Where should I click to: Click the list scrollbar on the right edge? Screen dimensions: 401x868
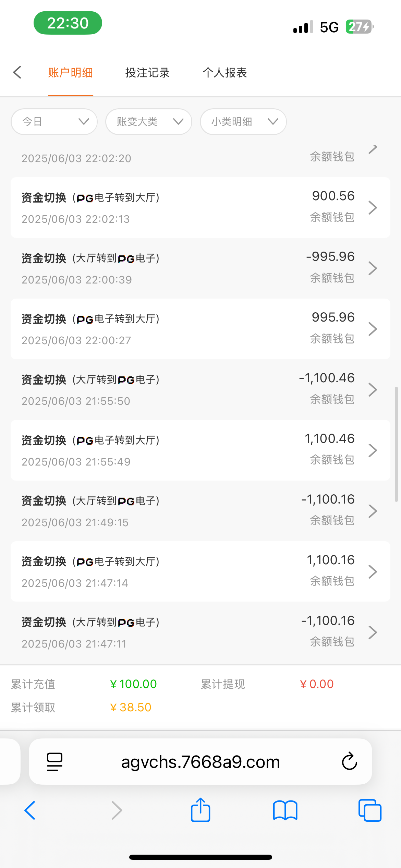tap(396, 444)
